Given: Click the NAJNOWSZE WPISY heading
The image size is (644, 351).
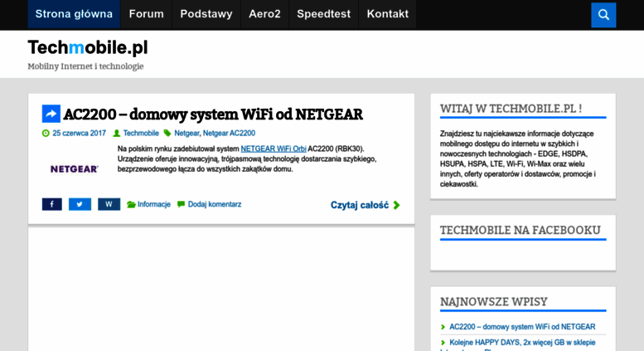Looking at the screenshot, I should [494, 302].
